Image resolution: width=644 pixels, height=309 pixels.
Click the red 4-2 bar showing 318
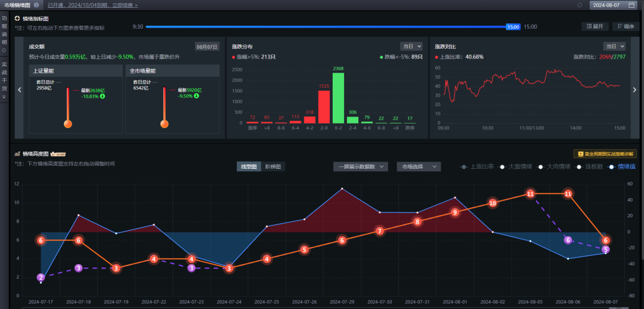(x=309, y=119)
